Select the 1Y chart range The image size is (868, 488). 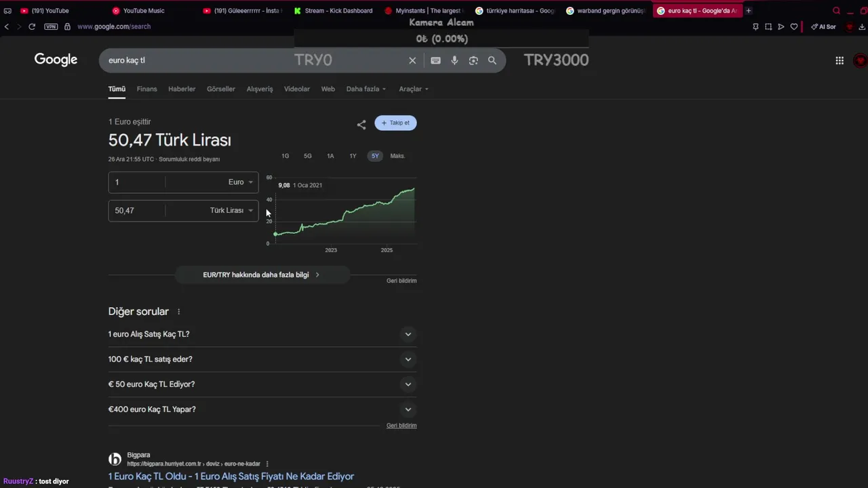[x=353, y=156]
